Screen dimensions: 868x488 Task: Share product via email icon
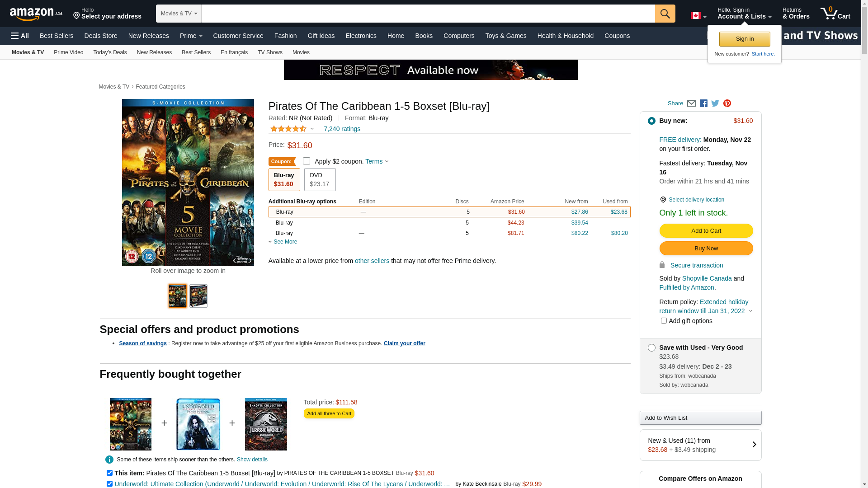tap(691, 103)
